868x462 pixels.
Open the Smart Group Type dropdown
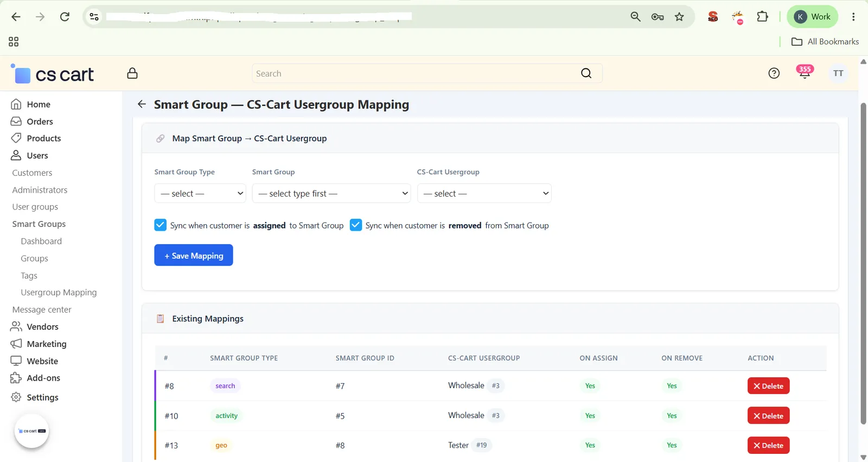coord(200,193)
